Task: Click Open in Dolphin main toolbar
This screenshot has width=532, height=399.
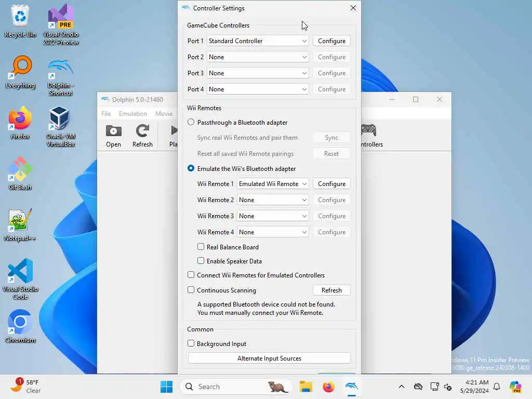Action: [x=113, y=136]
